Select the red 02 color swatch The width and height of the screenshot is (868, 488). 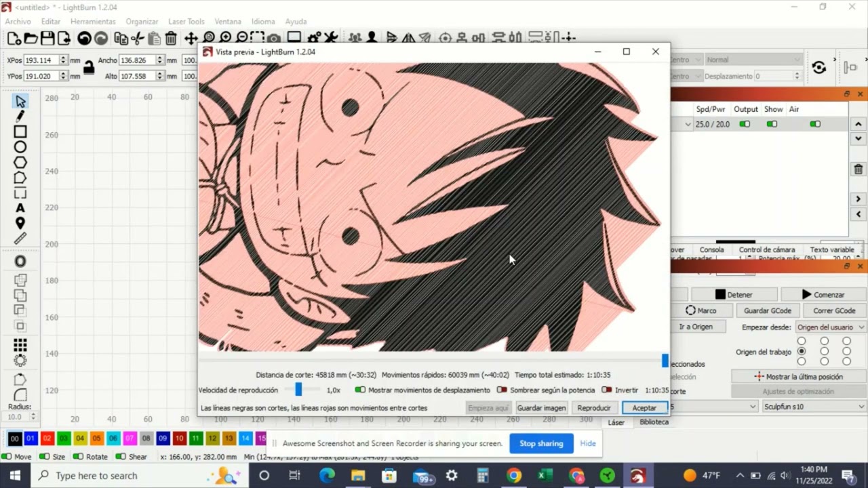[x=47, y=439]
